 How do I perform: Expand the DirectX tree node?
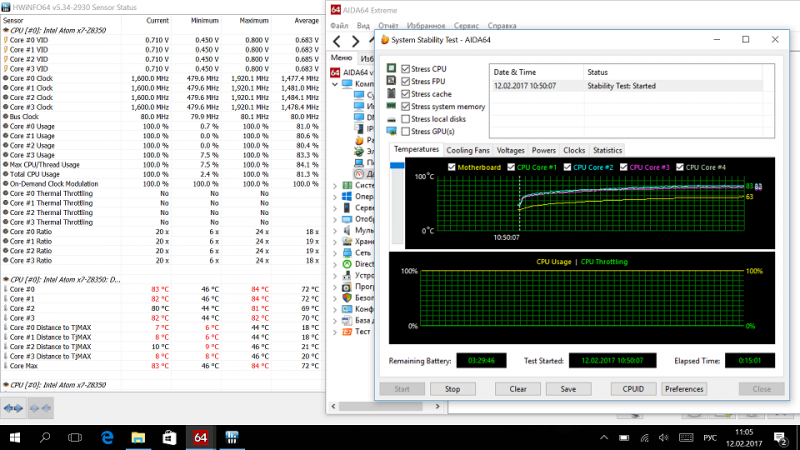(335, 264)
